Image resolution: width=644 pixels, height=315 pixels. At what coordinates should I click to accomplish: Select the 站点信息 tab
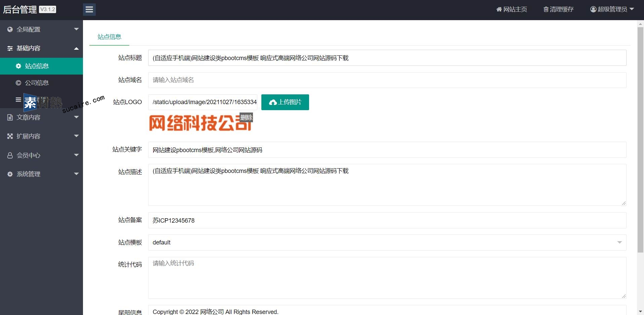(109, 37)
